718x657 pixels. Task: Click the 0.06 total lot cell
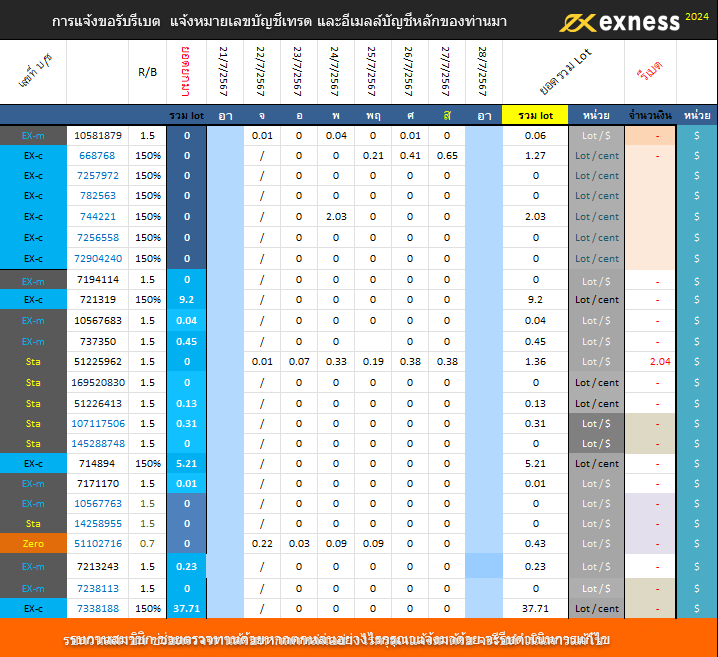[535, 136]
